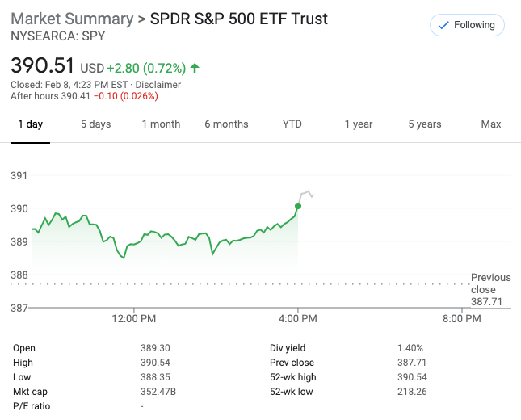Image resolution: width=521 pixels, height=420 pixels.
Task: Toggle the Following button
Action: [467, 25]
